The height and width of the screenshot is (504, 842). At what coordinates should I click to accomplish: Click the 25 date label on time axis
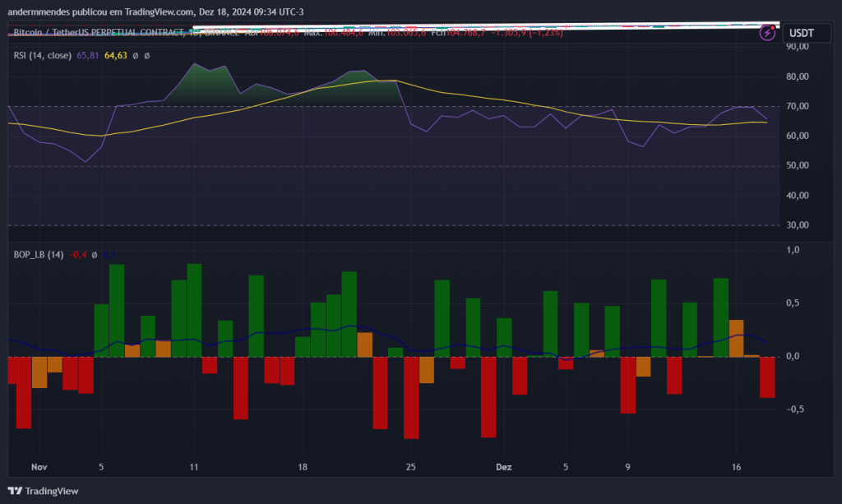tap(411, 467)
